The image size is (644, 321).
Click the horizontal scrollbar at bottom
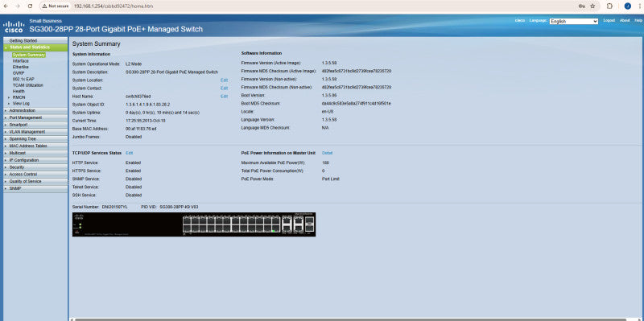(350, 319)
